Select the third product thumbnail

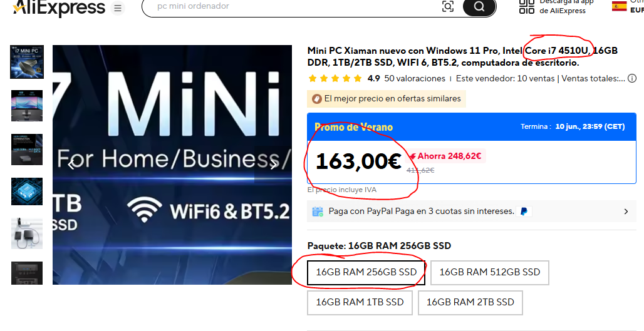[x=27, y=150]
